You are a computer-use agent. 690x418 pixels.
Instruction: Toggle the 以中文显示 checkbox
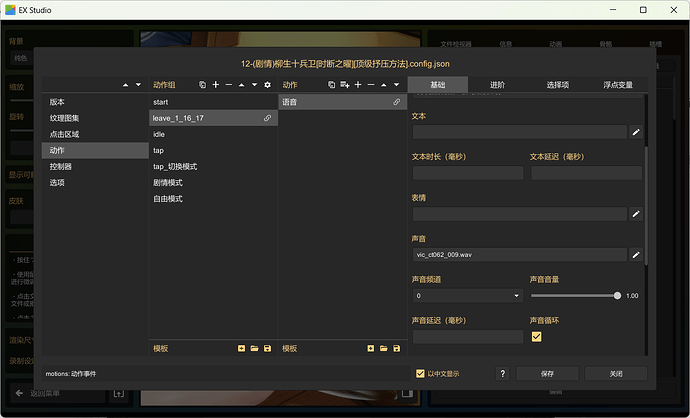[420, 374]
